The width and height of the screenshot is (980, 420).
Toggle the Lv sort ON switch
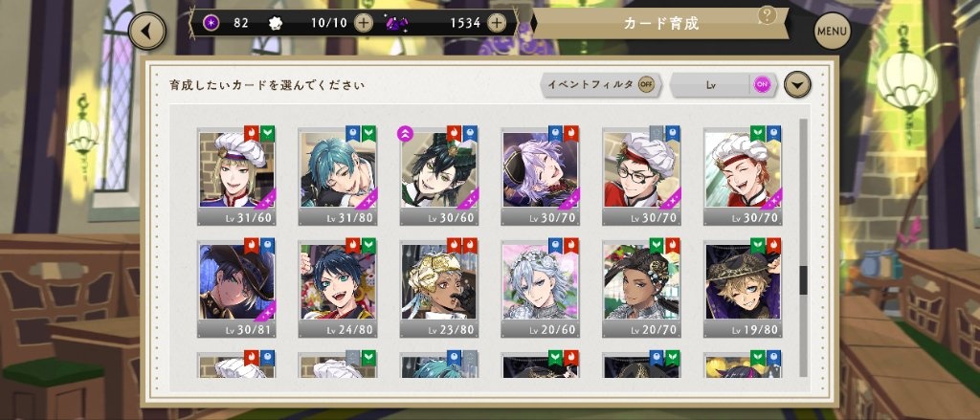pos(761,84)
